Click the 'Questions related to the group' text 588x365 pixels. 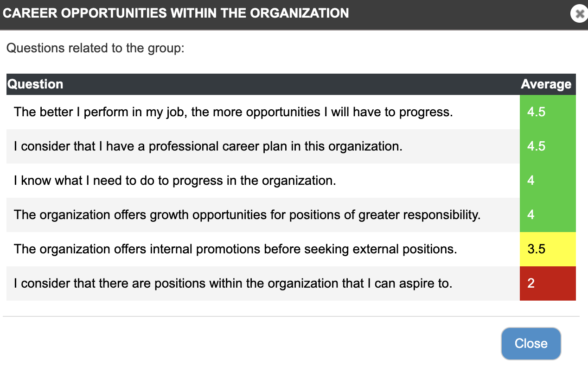(x=96, y=48)
